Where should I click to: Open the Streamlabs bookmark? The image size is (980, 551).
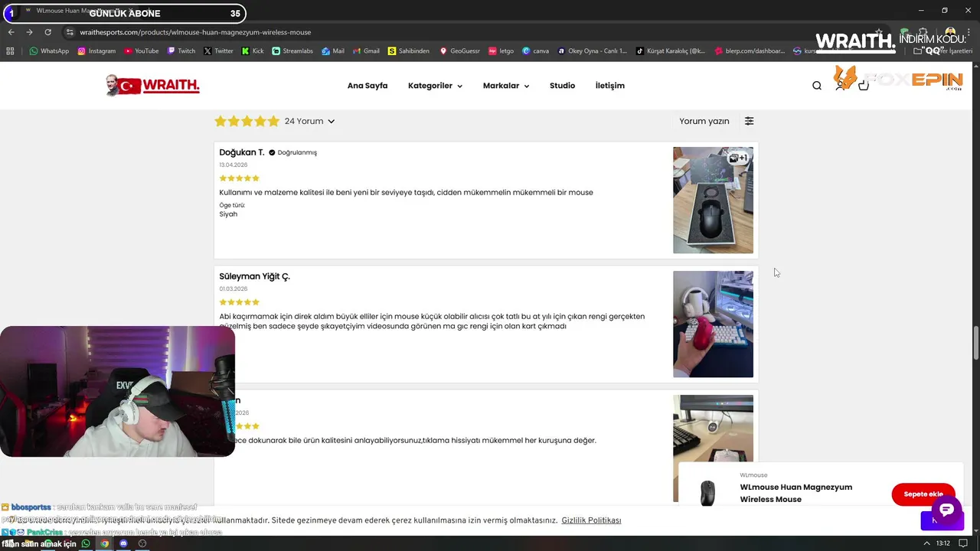coord(292,51)
